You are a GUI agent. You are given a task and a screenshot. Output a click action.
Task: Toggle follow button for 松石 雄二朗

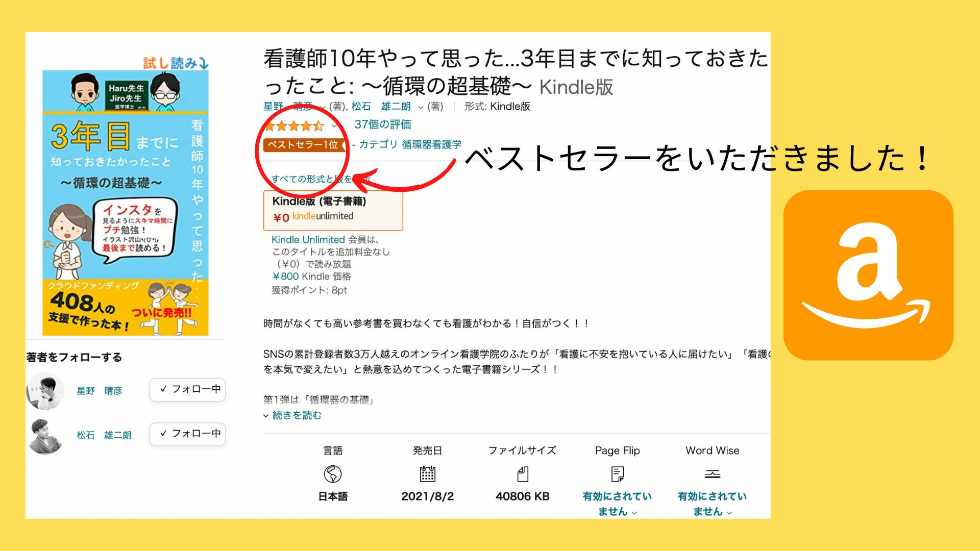187,434
